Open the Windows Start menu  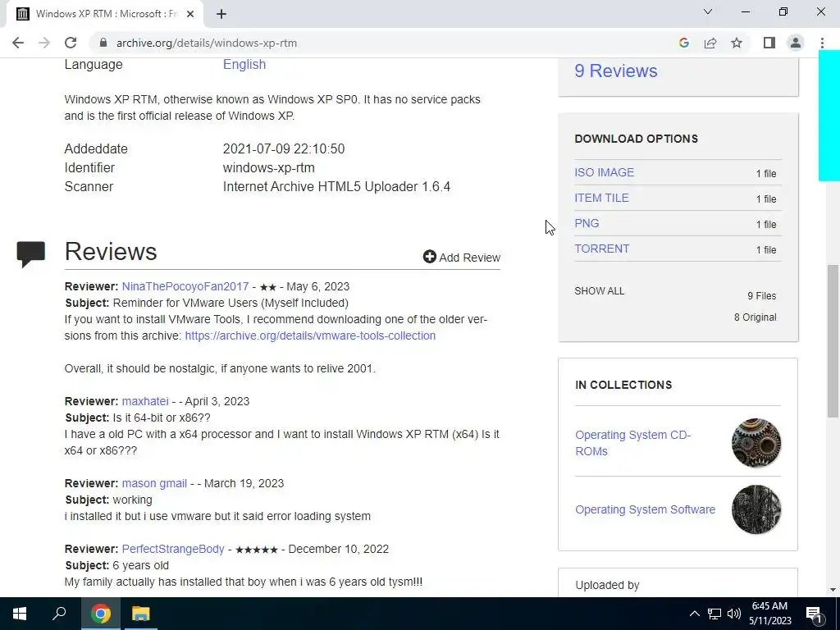pyautogui.click(x=20, y=614)
